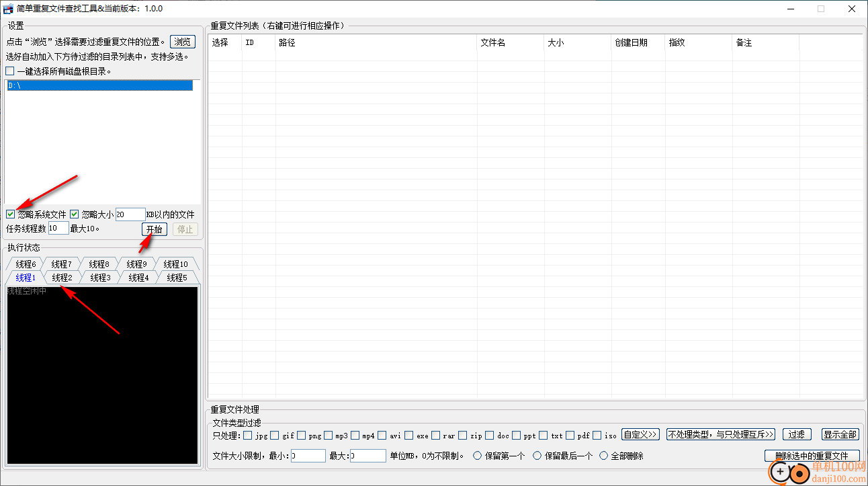The width and height of the screenshot is (868, 486).
Task: Check the jpg file type checkbox
Action: pos(248,435)
